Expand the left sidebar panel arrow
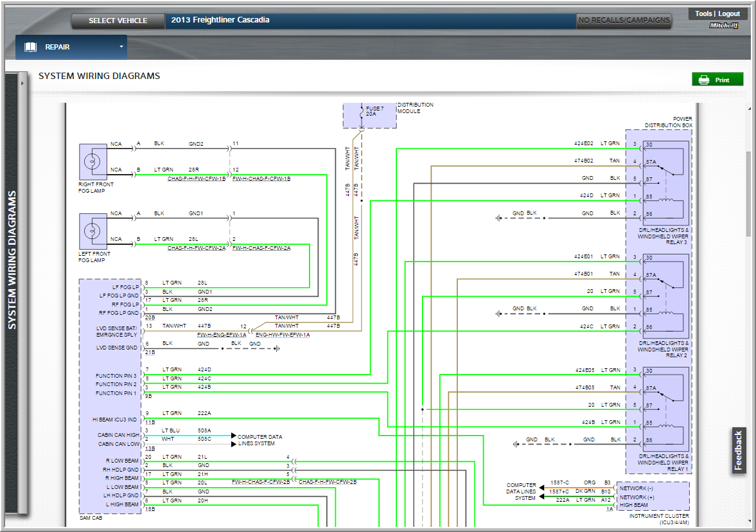The image size is (756, 532). click(22, 84)
